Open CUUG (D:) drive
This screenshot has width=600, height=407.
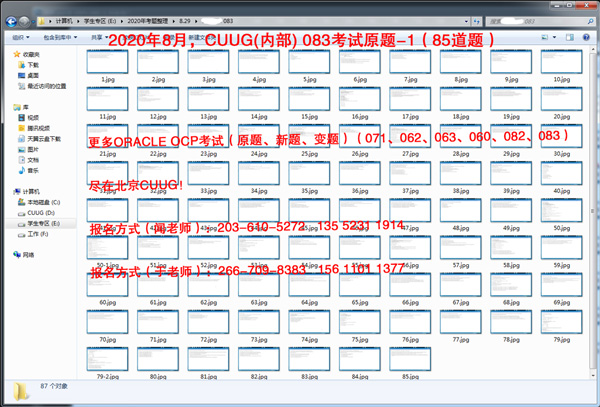coord(36,213)
